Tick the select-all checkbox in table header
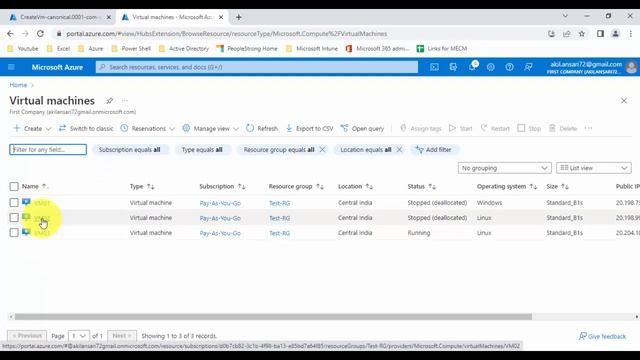This screenshot has width=640, height=360. [14, 187]
